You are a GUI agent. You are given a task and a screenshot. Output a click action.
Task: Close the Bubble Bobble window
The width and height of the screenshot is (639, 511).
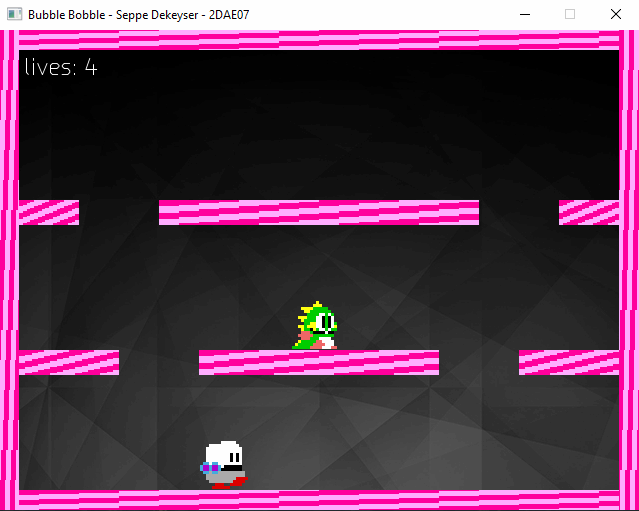(x=616, y=14)
